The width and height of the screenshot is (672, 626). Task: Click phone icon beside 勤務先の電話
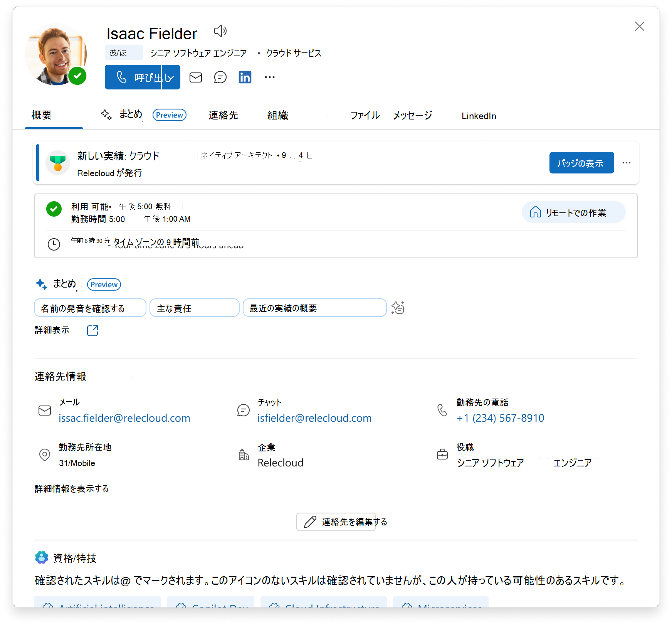click(442, 410)
